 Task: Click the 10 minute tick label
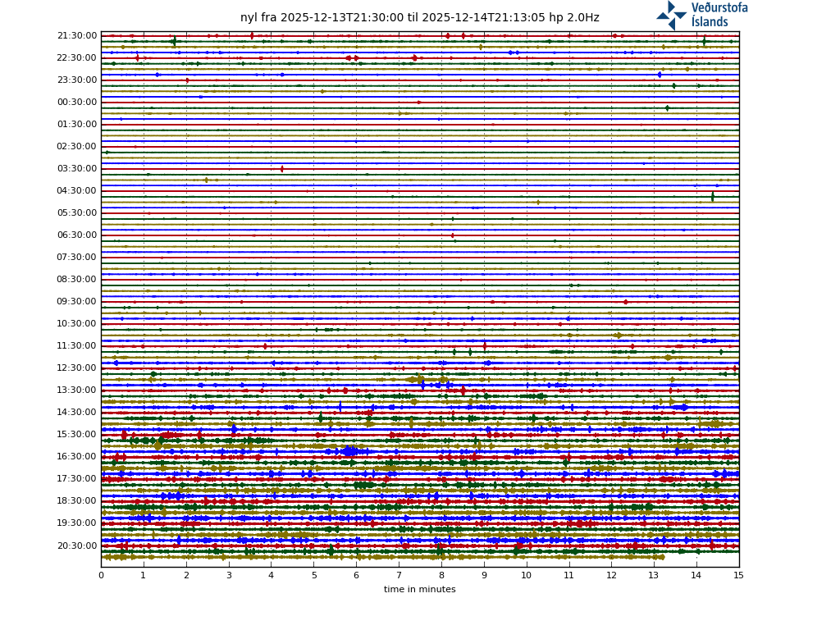[526, 575]
